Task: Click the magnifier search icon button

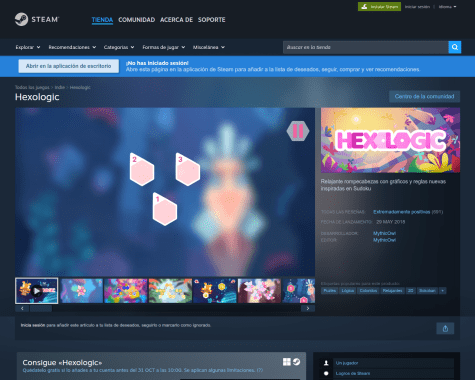Action: pos(455,47)
